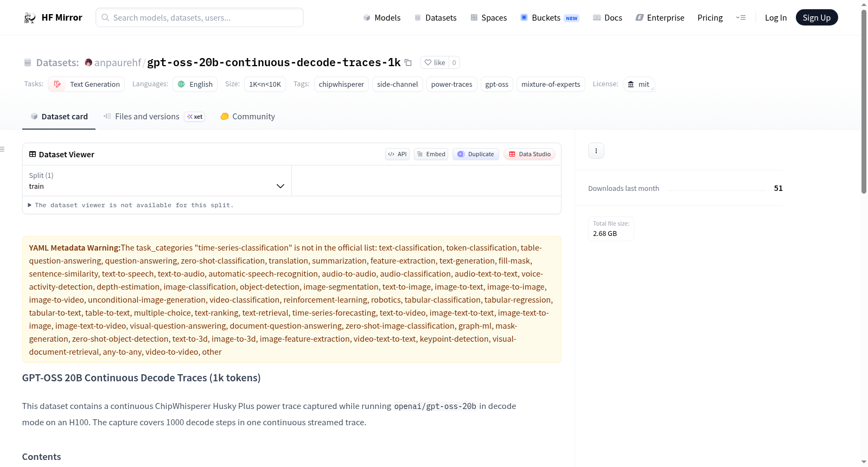This screenshot has width=868, height=467.
Task: Click the page vertical scrollbar thumb
Action: pyautogui.click(x=864, y=101)
